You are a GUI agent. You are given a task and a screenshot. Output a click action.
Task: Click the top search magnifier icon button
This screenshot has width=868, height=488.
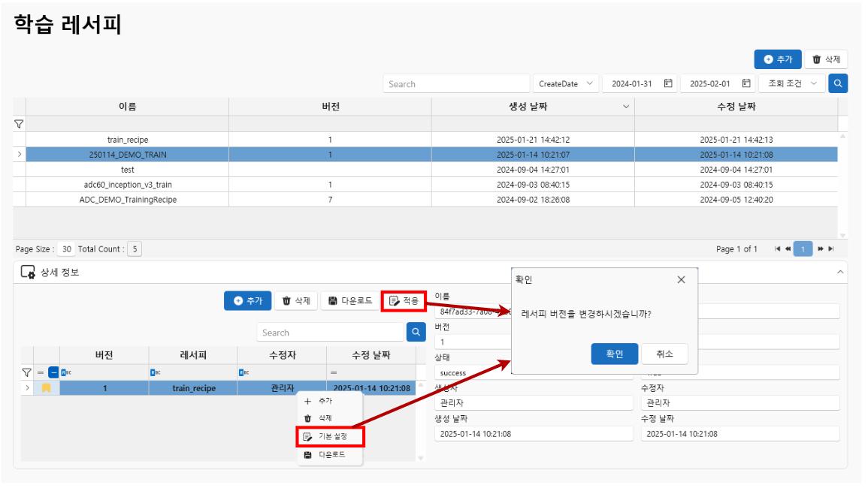[838, 83]
